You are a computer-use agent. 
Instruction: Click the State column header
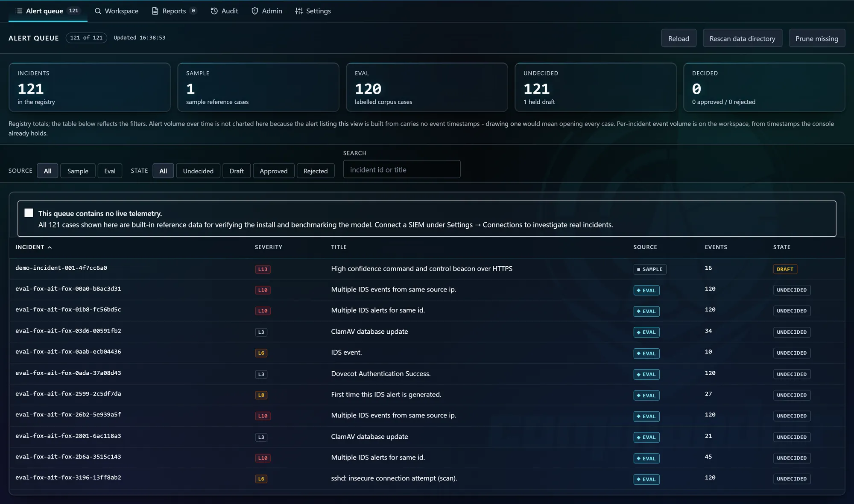click(781, 247)
